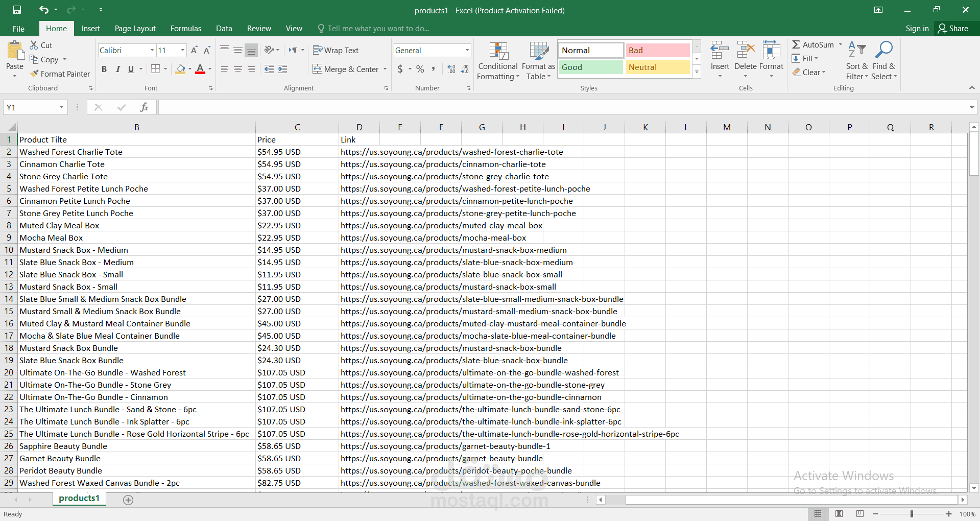Apply the Good cell style
The height and width of the screenshot is (521, 980).
[590, 67]
